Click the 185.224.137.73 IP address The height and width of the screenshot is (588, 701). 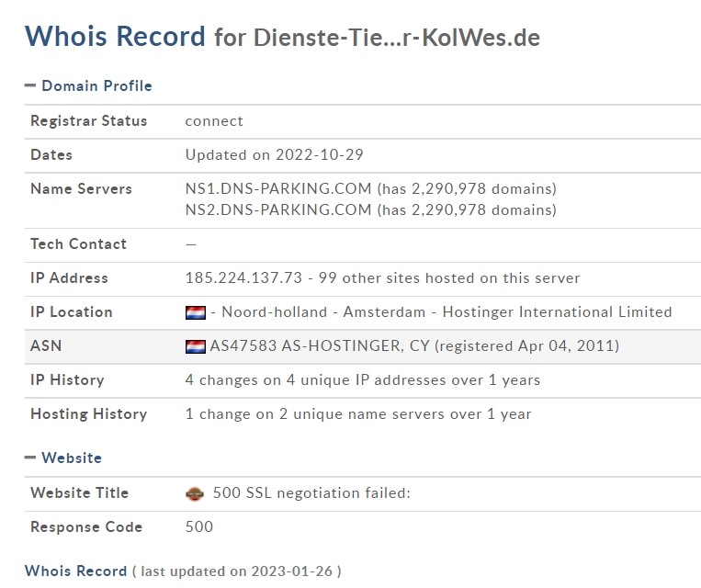[243, 277]
